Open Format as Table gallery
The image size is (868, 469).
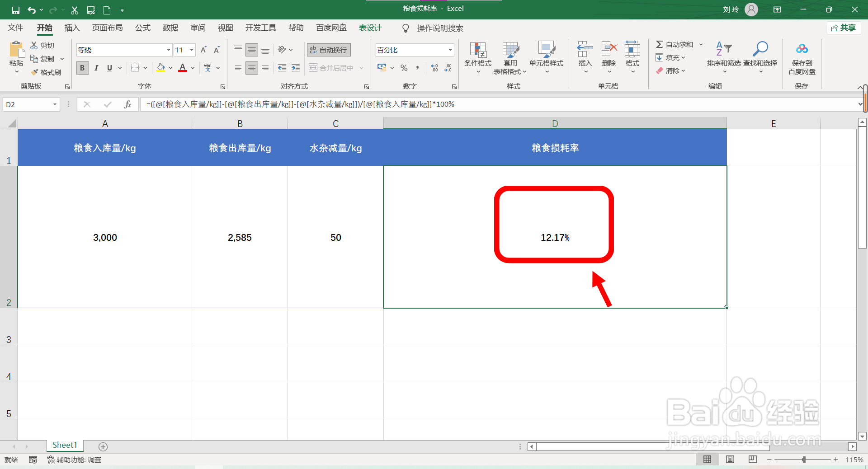point(510,58)
